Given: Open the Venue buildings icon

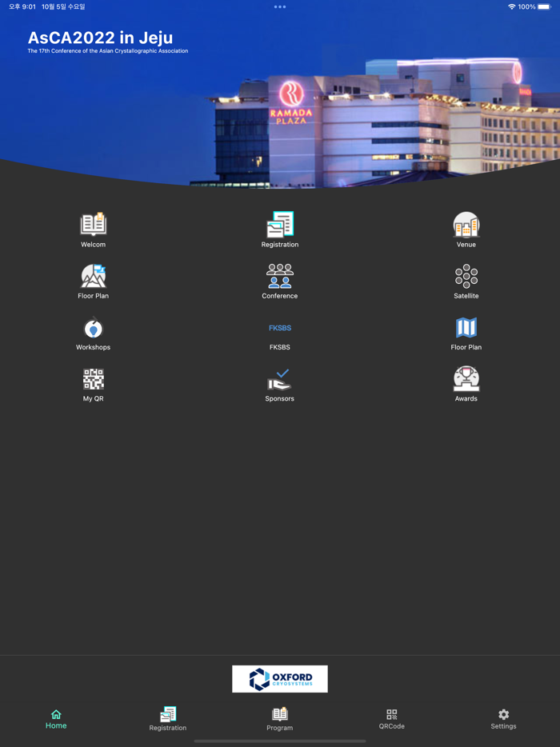Looking at the screenshot, I should pyautogui.click(x=466, y=224).
